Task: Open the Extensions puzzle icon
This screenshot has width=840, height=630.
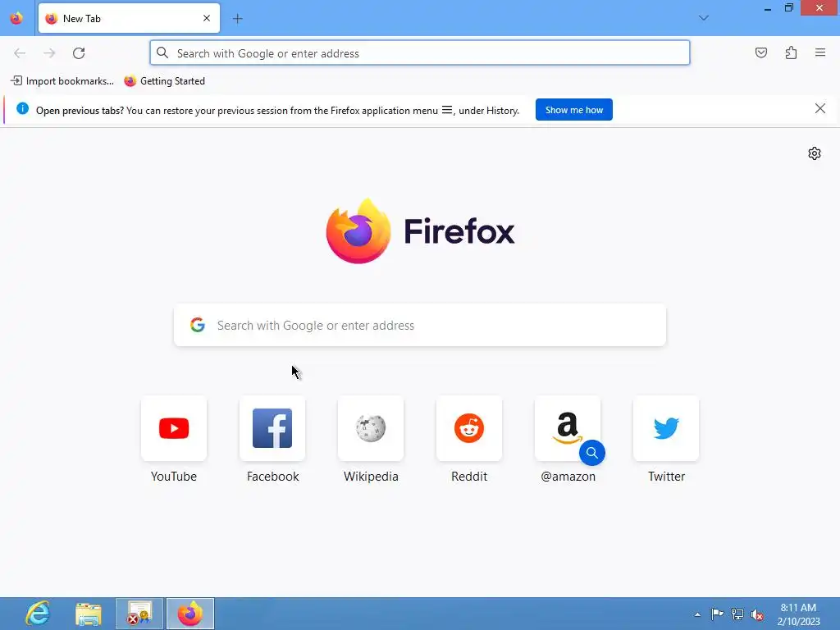Action: pyautogui.click(x=791, y=52)
